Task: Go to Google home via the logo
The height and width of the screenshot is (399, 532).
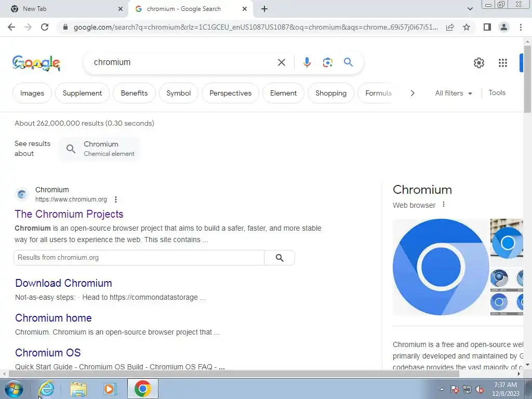Action: pos(36,63)
